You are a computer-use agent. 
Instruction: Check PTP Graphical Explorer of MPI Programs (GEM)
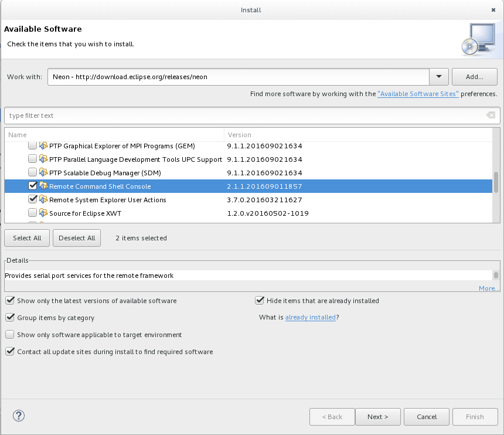tap(32, 145)
